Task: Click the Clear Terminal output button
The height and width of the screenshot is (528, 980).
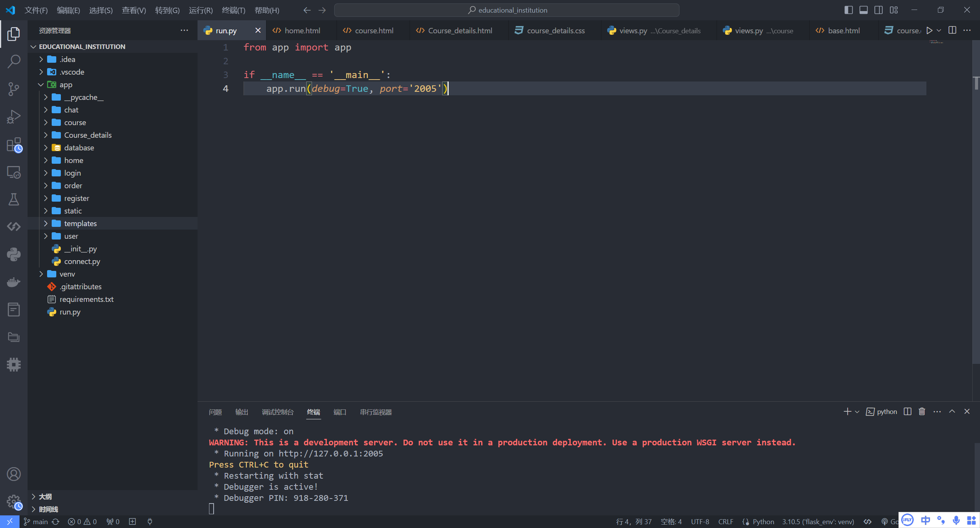Action: pos(922,411)
